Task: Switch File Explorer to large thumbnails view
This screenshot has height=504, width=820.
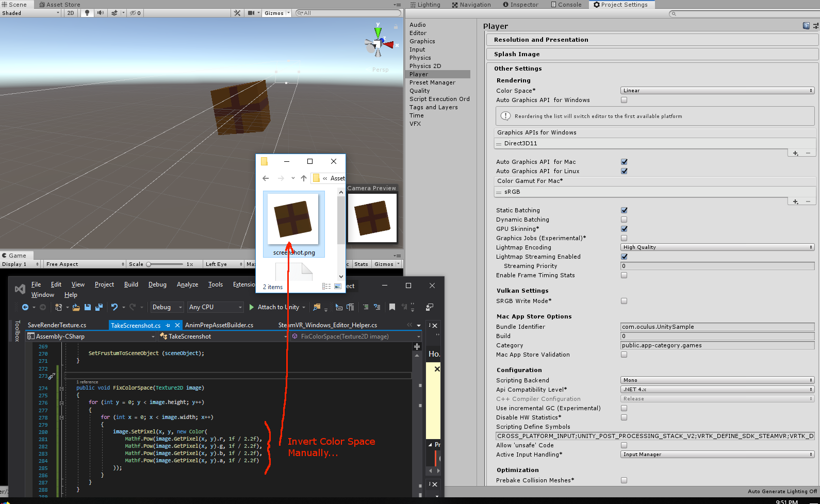Action: coord(338,287)
